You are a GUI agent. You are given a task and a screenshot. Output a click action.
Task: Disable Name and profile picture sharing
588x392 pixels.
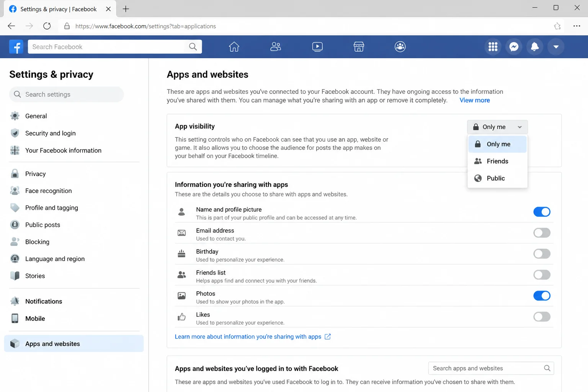[542, 212]
